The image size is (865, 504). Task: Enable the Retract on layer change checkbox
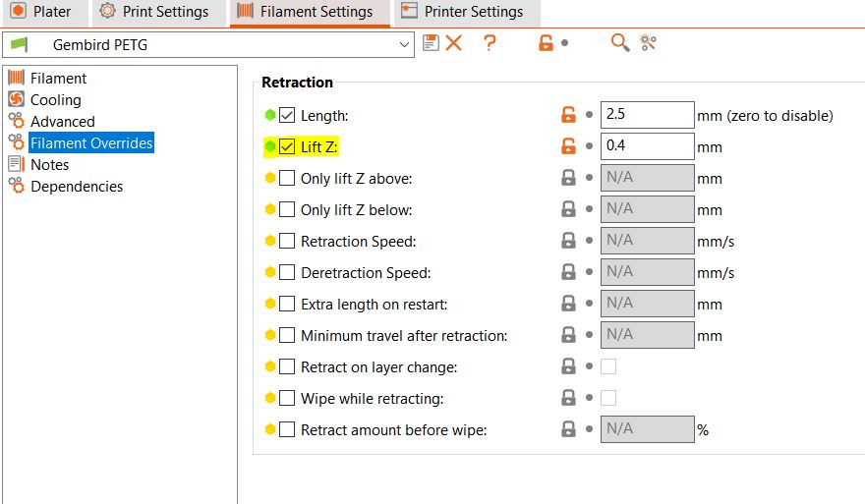pos(287,366)
